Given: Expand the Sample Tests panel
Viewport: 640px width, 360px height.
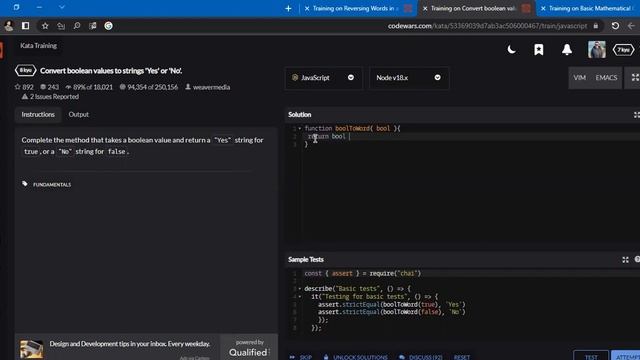Looking at the screenshot, I should coord(625,260).
